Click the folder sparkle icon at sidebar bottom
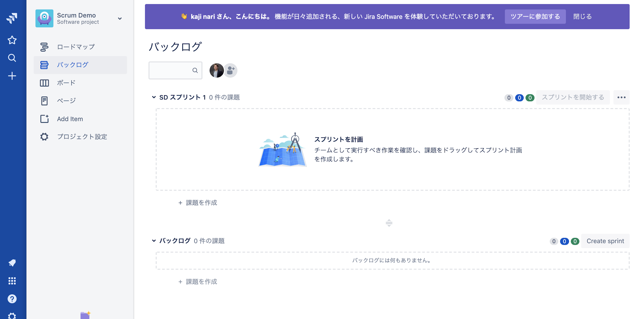 pos(86,315)
